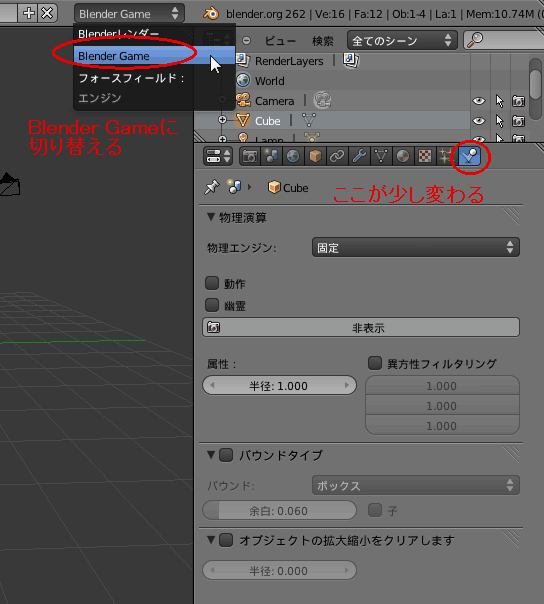The height and width of the screenshot is (604, 544).
Task: Click the Cube mesh data icon in outliner
Action: (309, 120)
